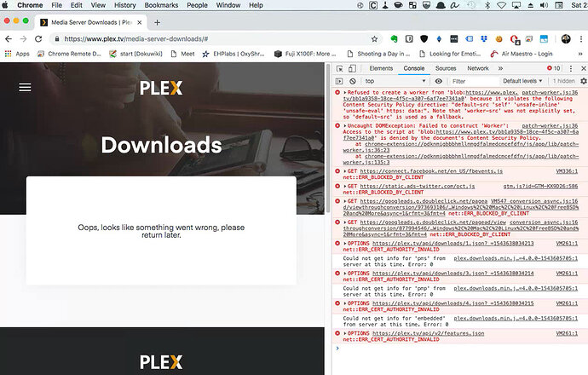Open the Plex hamburger menu
Screen dimensions: 588x375
pos(25,88)
